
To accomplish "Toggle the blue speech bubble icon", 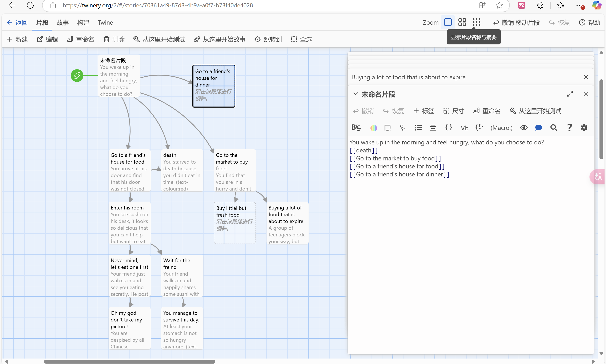I will 538,128.
